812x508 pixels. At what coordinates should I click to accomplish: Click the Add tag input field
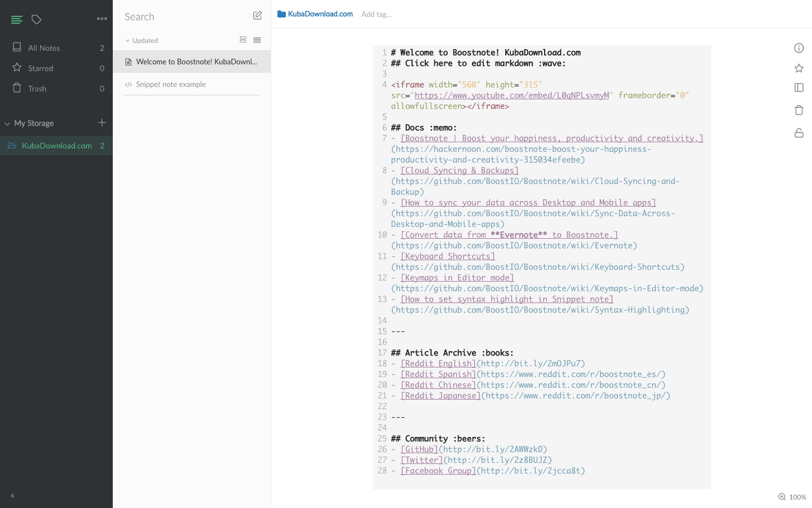point(377,14)
